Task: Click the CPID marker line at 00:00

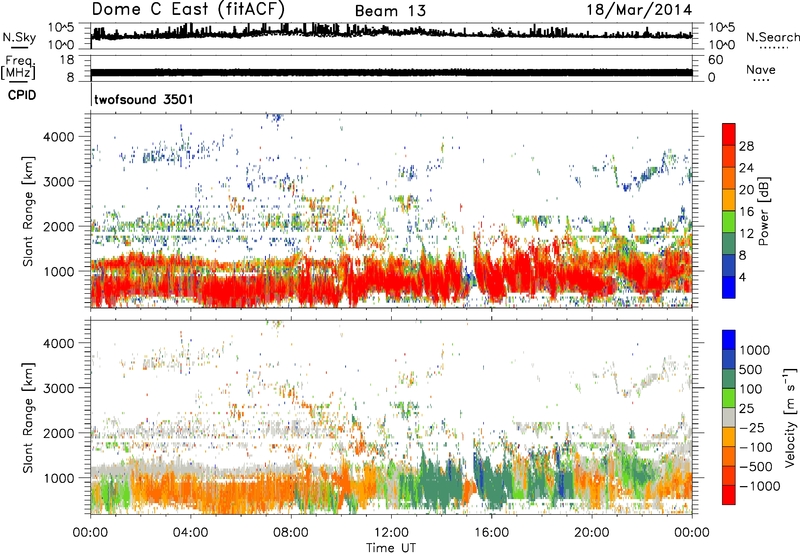Action: pyautogui.click(x=91, y=95)
